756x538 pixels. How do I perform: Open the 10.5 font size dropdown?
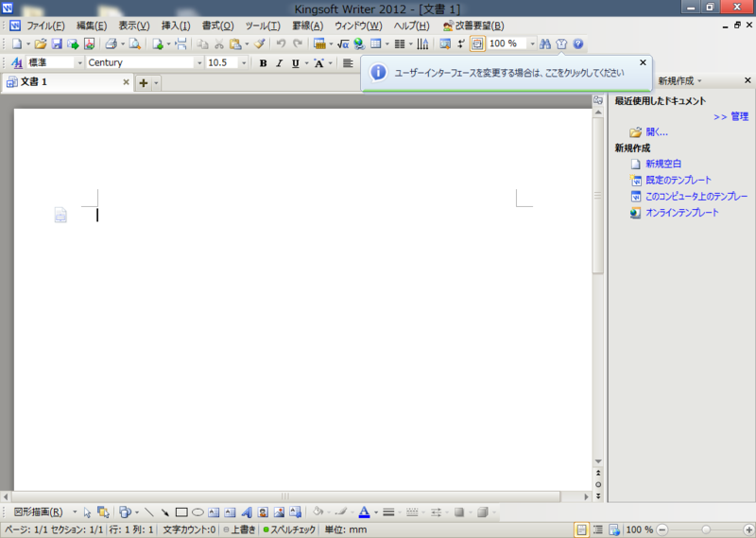click(x=244, y=63)
